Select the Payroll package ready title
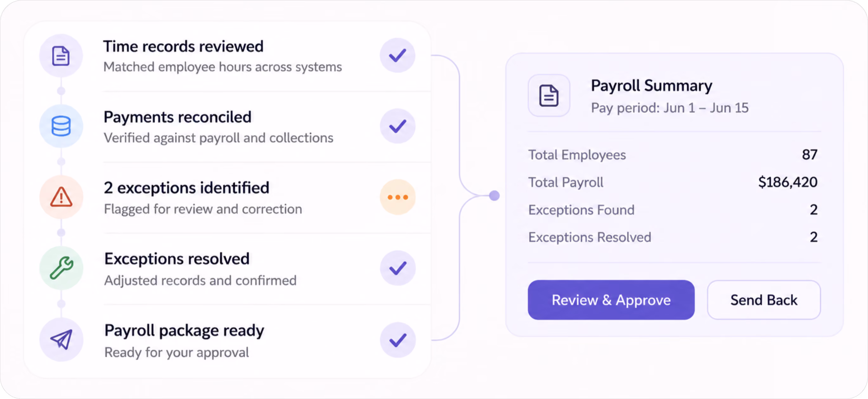 [x=184, y=331]
